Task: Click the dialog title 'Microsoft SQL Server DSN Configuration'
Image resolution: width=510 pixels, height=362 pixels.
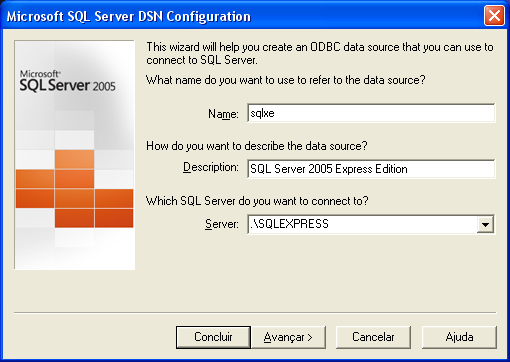Action: tap(129, 16)
